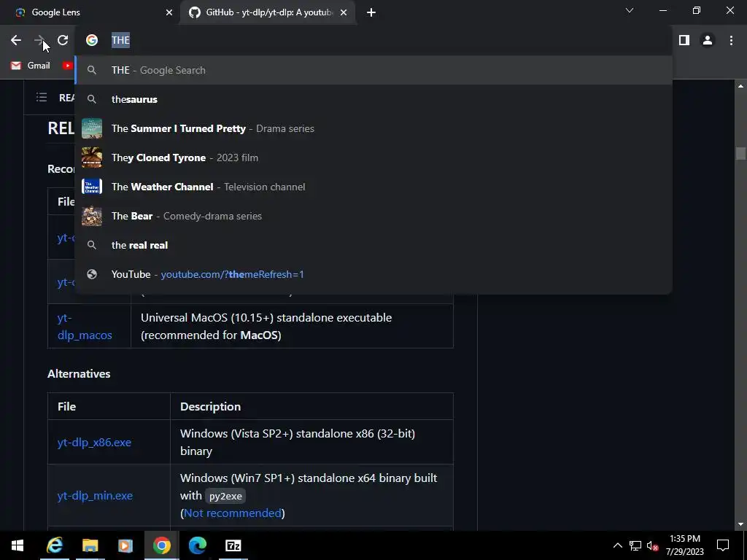Select the 'thesaurus' suggestion

point(373,99)
